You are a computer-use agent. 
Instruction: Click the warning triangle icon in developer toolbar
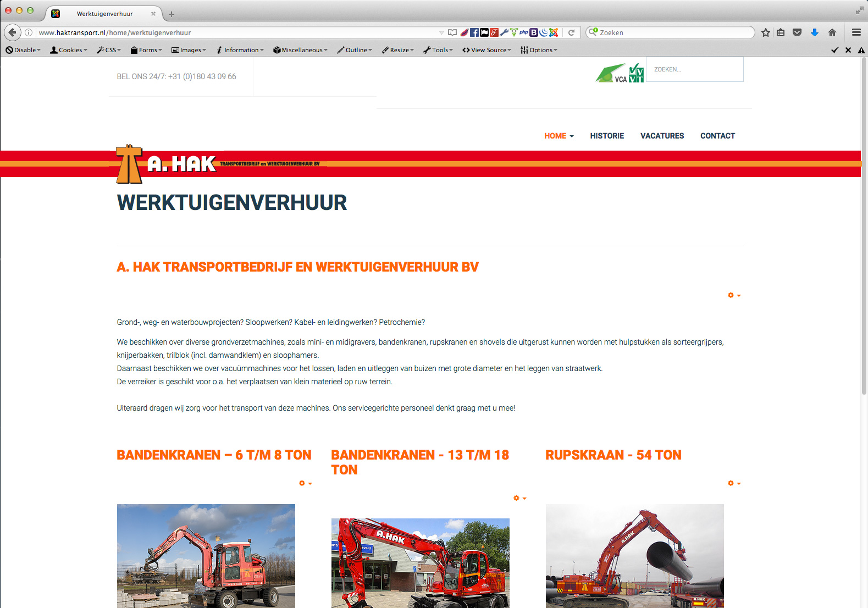(x=861, y=50)
